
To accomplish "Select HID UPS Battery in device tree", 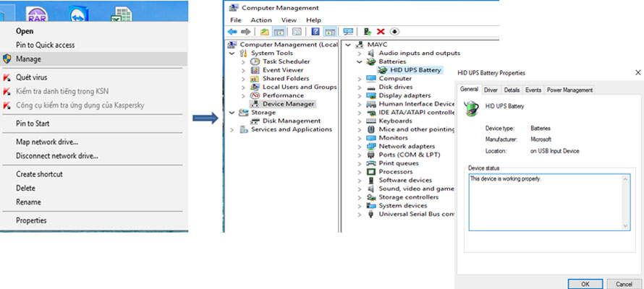I will pos(415,70).
